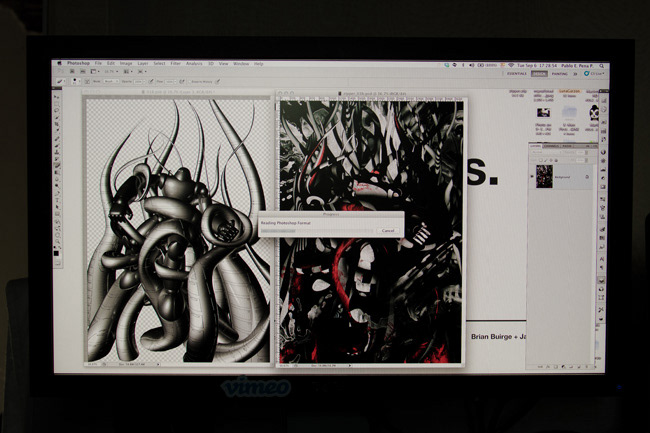650x433 pixels.
Task: Click the Wi-Fi icon in the menu bar
Action: point(511,65)
